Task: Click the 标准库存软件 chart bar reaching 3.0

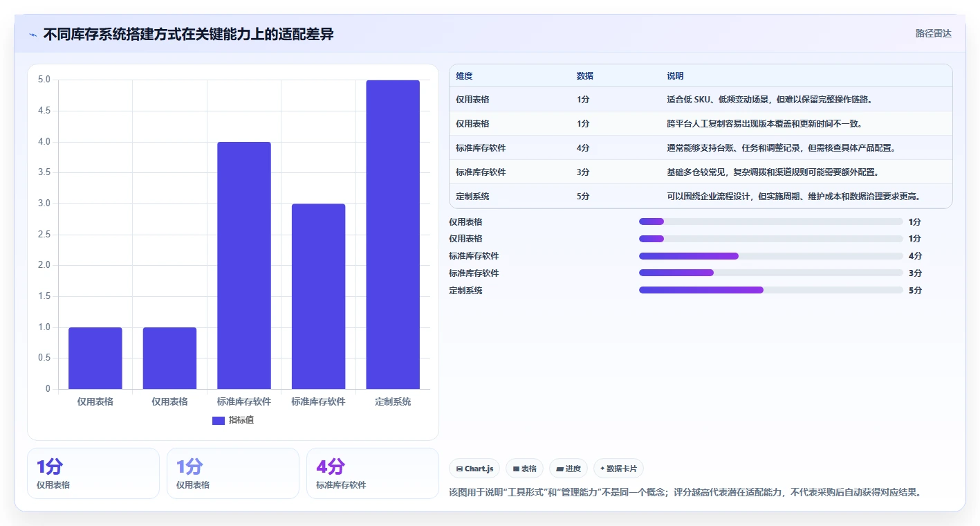Action: 318,296
